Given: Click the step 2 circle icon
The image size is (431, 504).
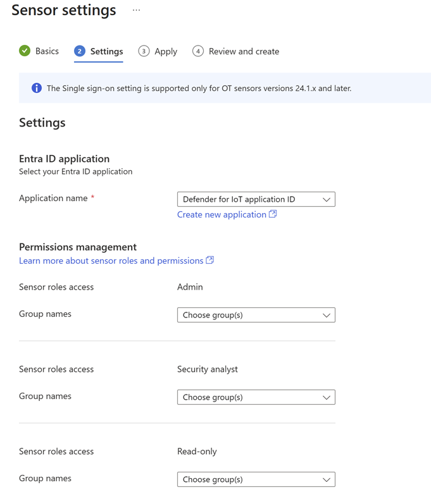Looking at the screenshot, I should [x=80, y=51].
